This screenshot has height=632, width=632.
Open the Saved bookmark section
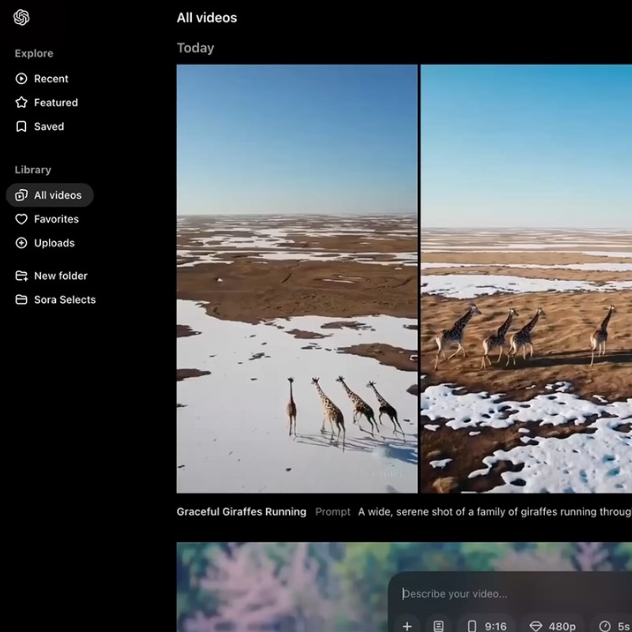(x=40, y=127)
